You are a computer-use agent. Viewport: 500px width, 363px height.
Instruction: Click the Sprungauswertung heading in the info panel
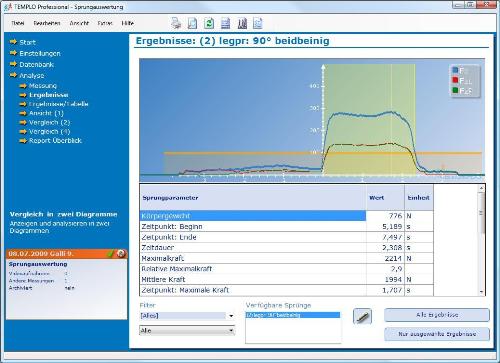[38, 264]
